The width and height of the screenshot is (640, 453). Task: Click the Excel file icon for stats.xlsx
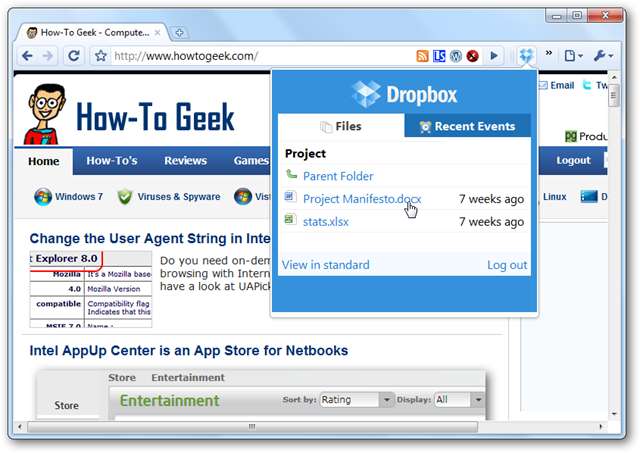(x=290, y=220)
